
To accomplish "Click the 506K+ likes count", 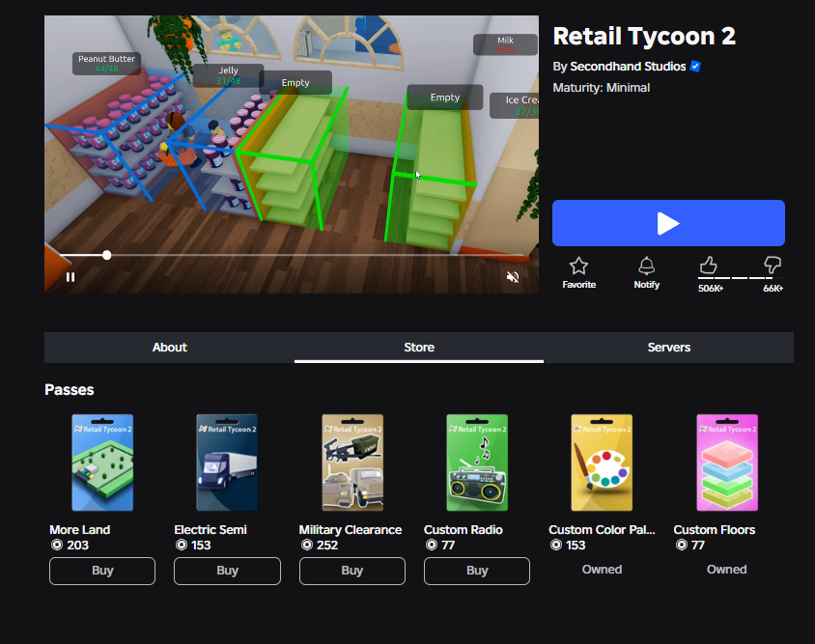I will coord(711,289).
